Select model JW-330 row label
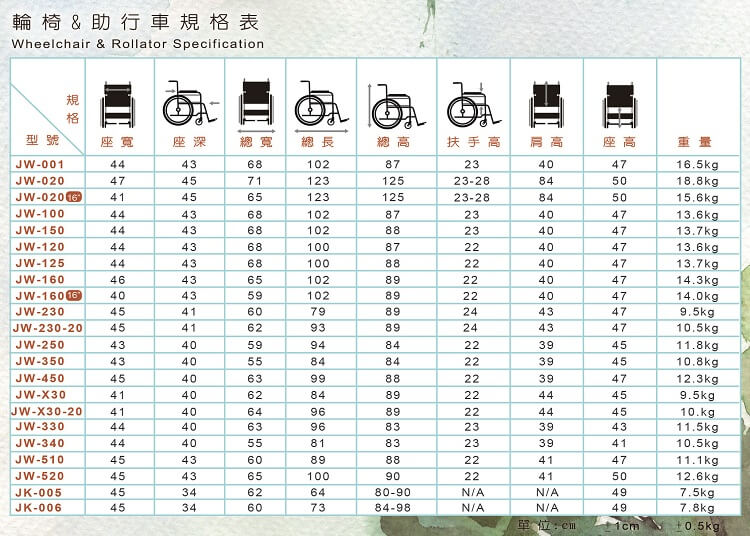The width and height of the screenshot is (750, 536). pos(40,427)
